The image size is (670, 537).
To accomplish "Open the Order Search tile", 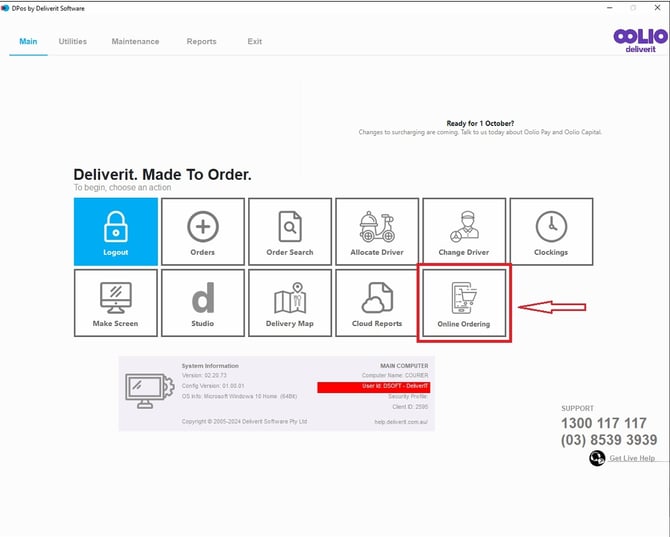I will pyautogui.click(x=290, y=232).
